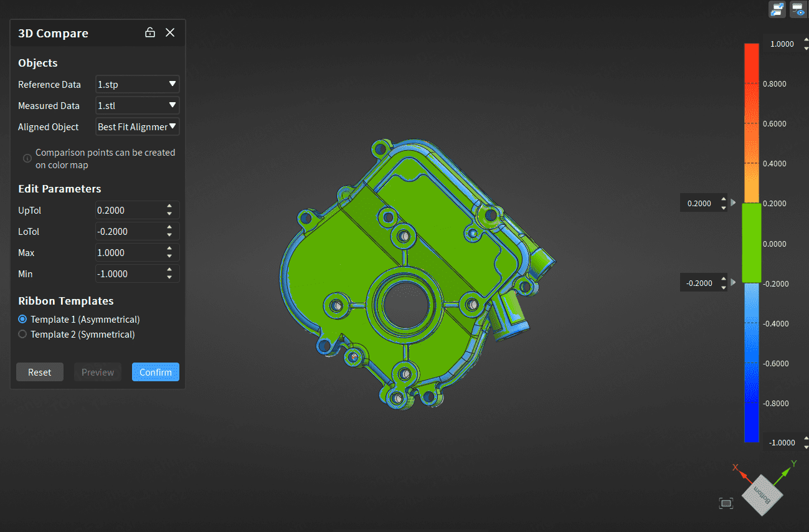This screenshot has height=532, width=809.
Task: Decrease Min with its down arrow
Action: click(x=169, y=277)
